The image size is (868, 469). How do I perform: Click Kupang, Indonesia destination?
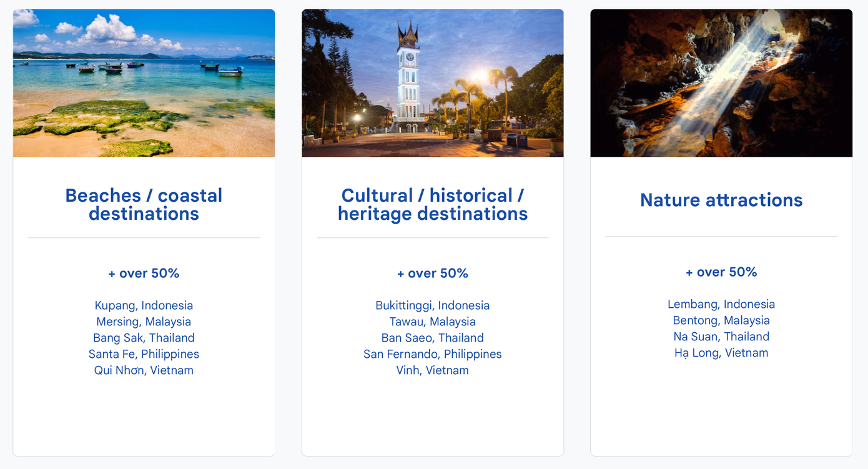pyautogui.click(x=144, y=305)
